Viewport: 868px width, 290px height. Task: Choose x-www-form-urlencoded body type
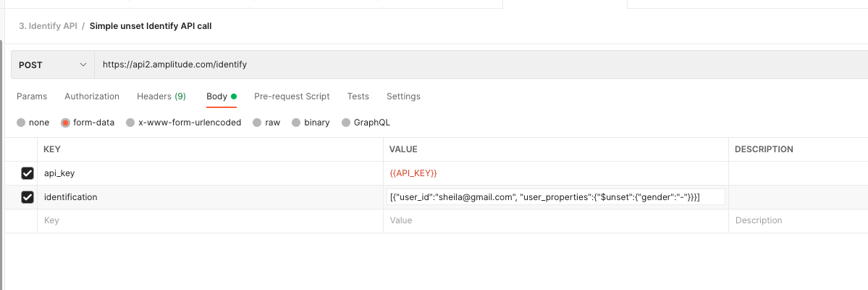pyautogui.click(x=130, y=123)
